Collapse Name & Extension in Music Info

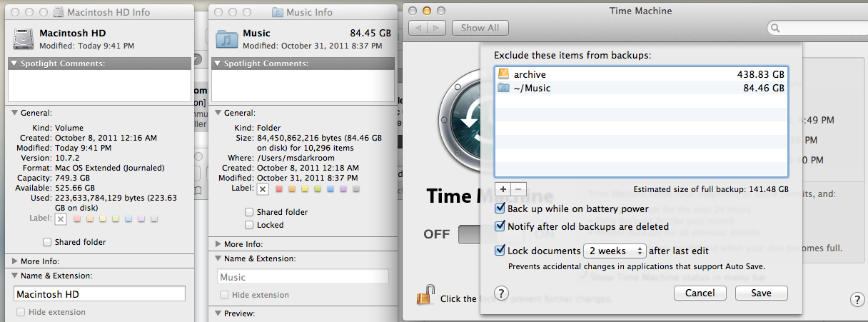pos(218,258)
